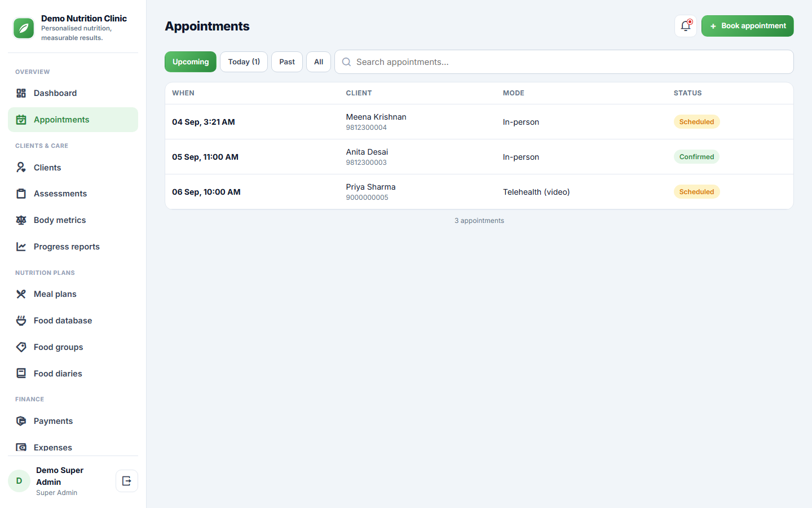This screenshot has width=812, height=508.
Task: Open notifications bell icon
Action: [x=686, y=26]
